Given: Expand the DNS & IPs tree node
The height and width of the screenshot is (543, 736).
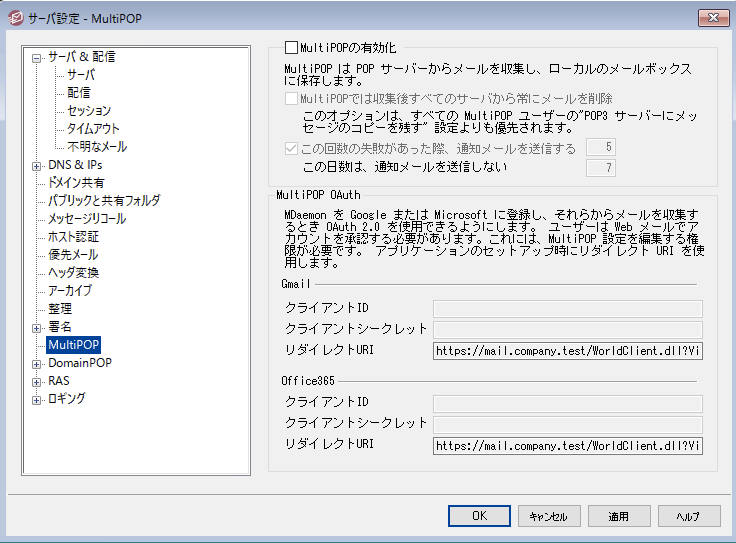Looking at the screenshot, I should tap(37, 165).
